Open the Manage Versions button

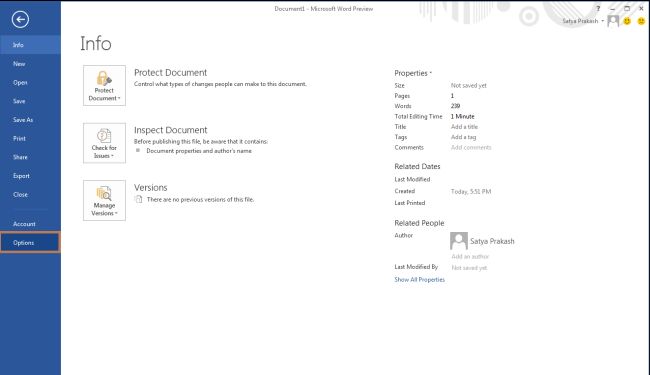click(104, 200)
